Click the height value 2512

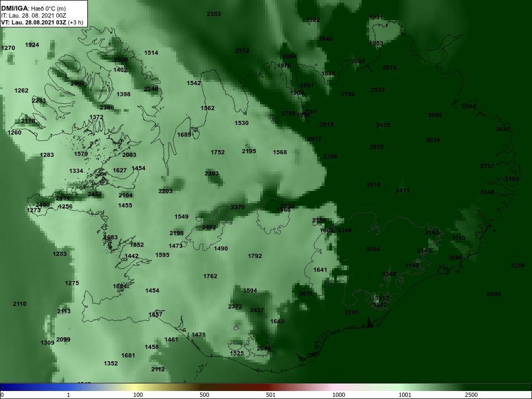coord(242,51)
